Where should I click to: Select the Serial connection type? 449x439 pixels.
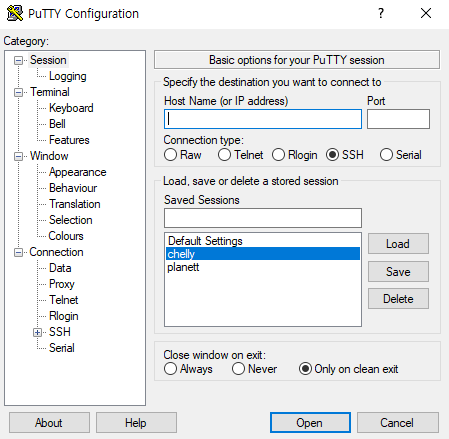[x=386, y=155]
